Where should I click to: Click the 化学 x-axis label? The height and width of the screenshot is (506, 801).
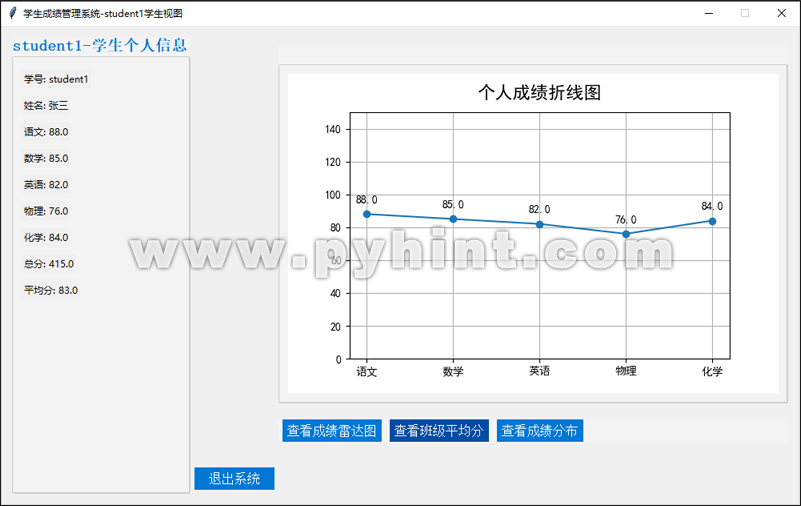point(712,371)
